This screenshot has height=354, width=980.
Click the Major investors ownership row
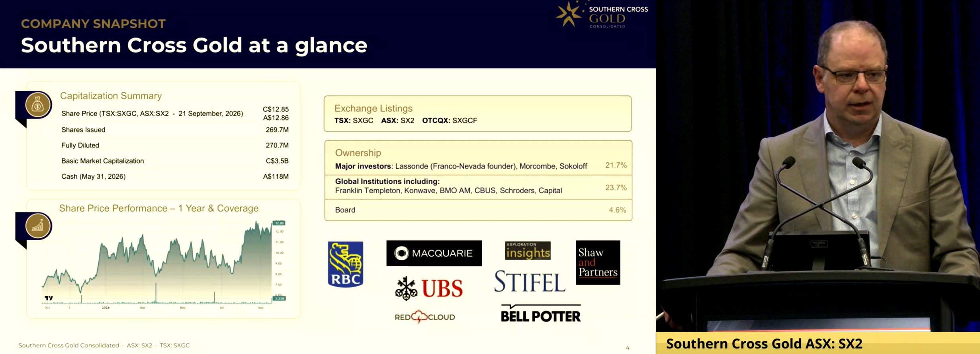478,165
